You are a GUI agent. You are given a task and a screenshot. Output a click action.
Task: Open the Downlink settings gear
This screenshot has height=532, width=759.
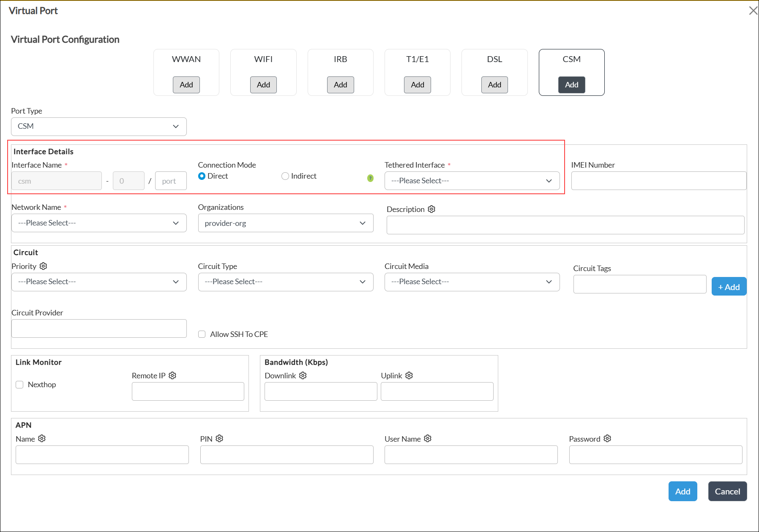pos(303,375)
